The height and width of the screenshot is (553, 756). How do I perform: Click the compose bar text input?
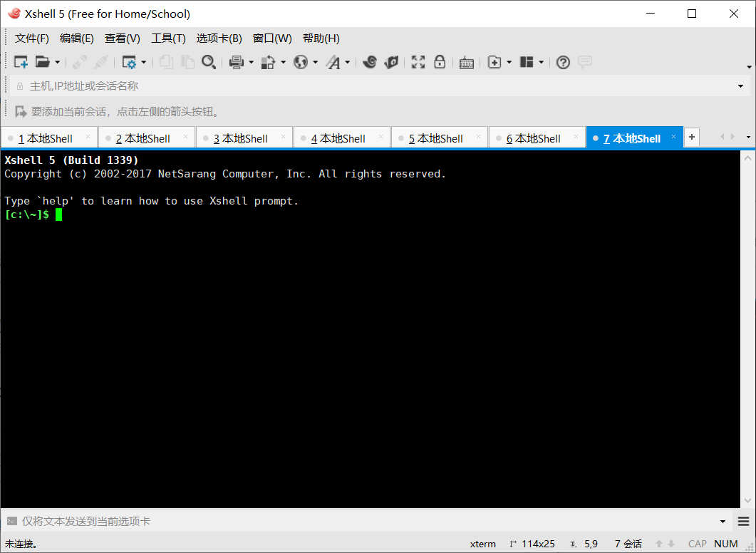(366, 521)
